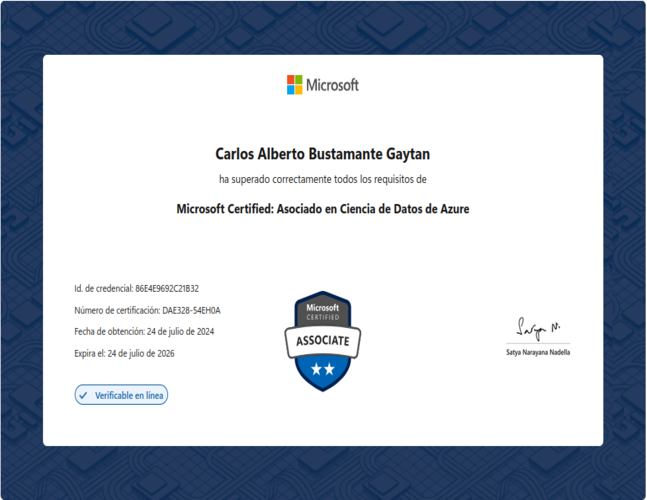
Task: Click the Asociado en Ciencia de Datos de Azure title
Action: 373,209
